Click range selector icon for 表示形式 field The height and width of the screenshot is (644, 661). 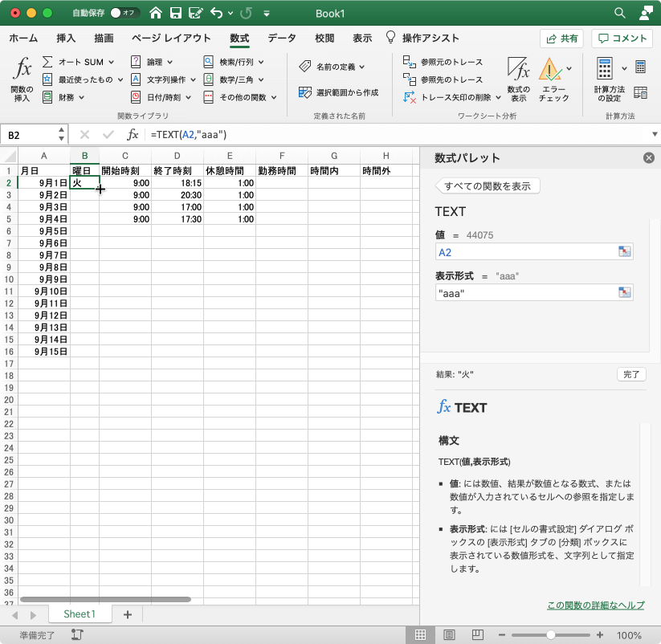(624, 292)
